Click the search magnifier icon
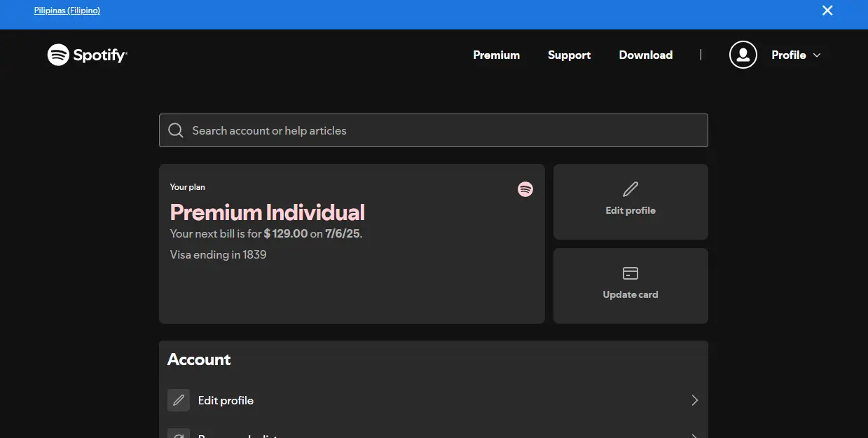The width and height of the screenshot is (868, 438). click(x=175, y=130)
